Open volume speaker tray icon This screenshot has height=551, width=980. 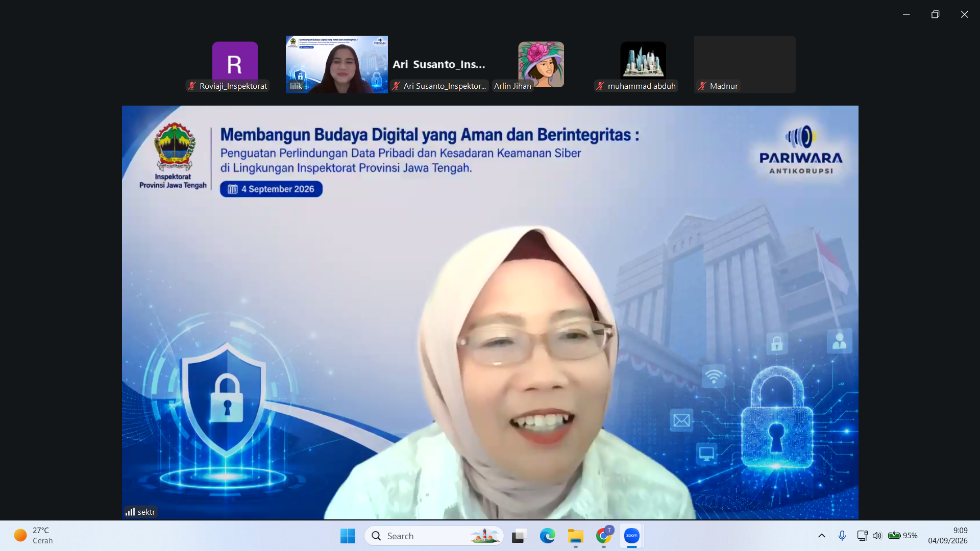click(877, 536)
